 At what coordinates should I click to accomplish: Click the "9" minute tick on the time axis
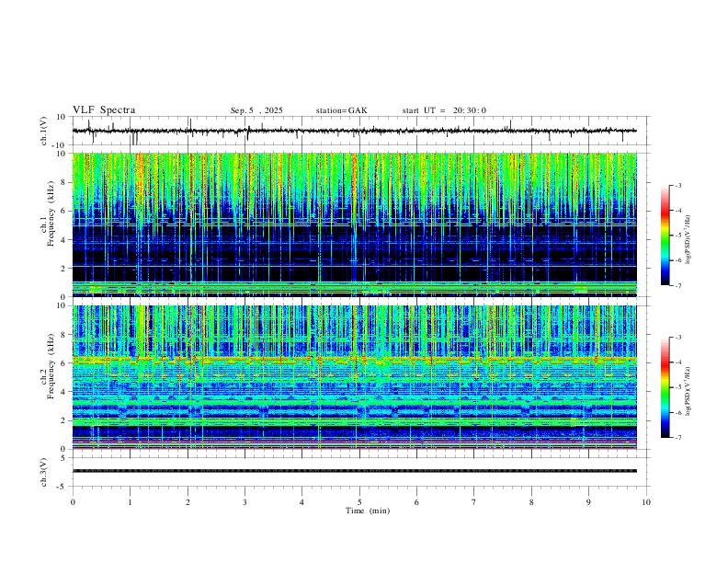(x=588, y=502)
